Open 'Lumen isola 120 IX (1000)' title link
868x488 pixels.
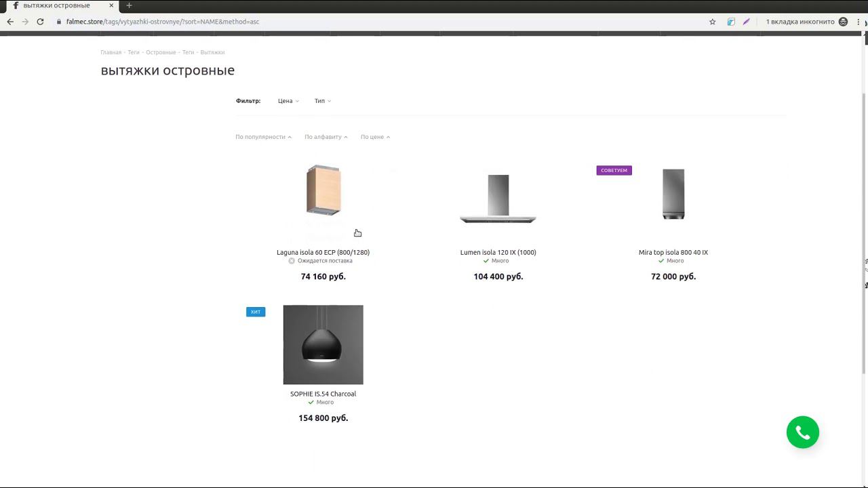498,252
